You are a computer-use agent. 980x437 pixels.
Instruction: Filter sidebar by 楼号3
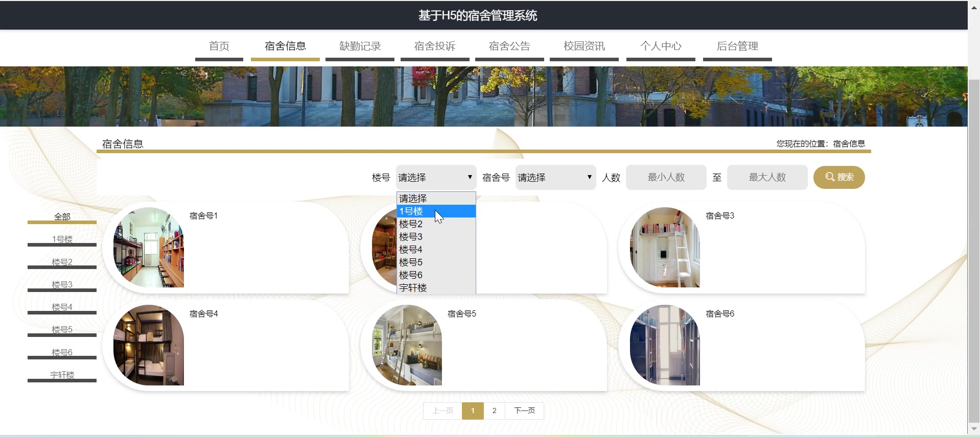tap(62, 285)
